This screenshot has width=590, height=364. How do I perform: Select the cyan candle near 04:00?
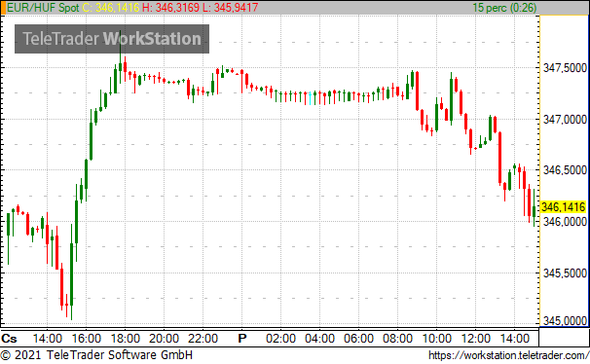click(x=310, y=97)
